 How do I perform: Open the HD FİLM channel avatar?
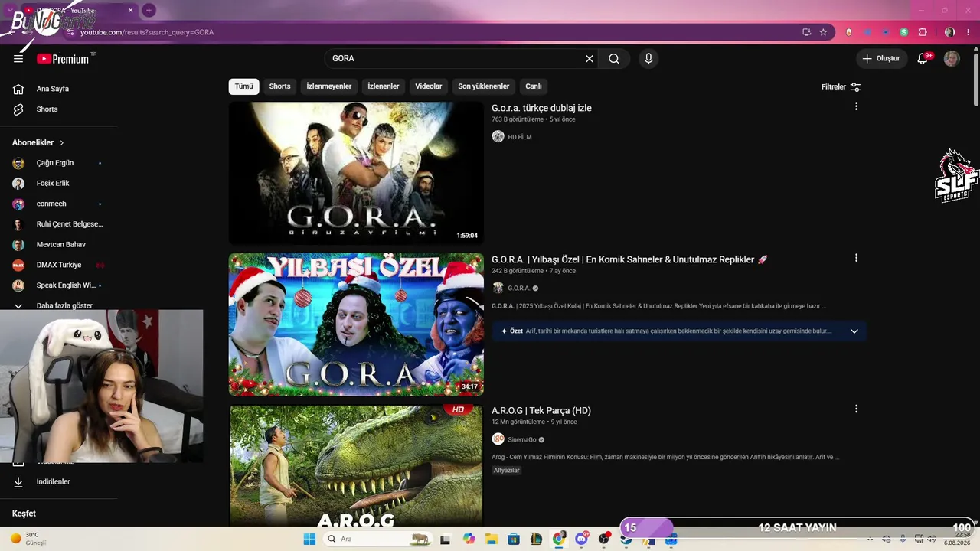[x=498, y=137]
